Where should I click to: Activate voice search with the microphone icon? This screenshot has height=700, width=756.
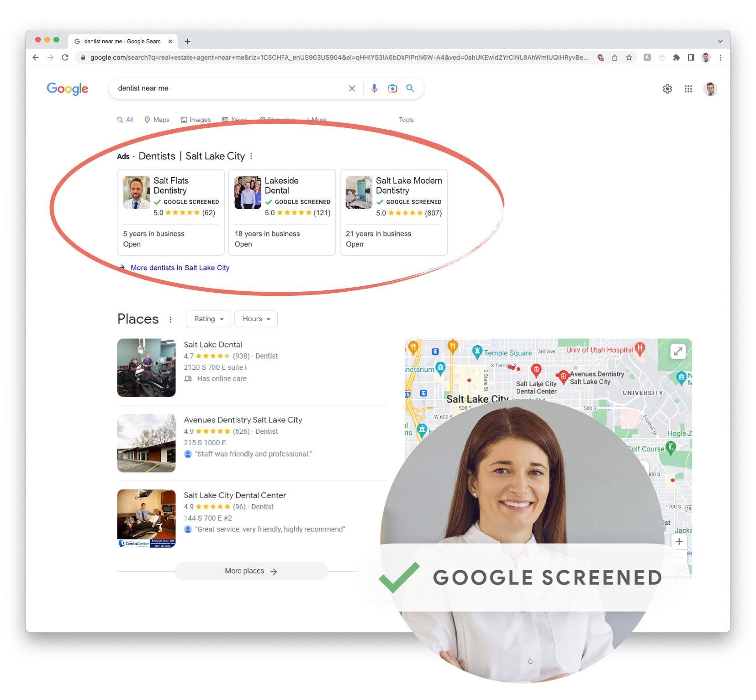click(375, 88)
